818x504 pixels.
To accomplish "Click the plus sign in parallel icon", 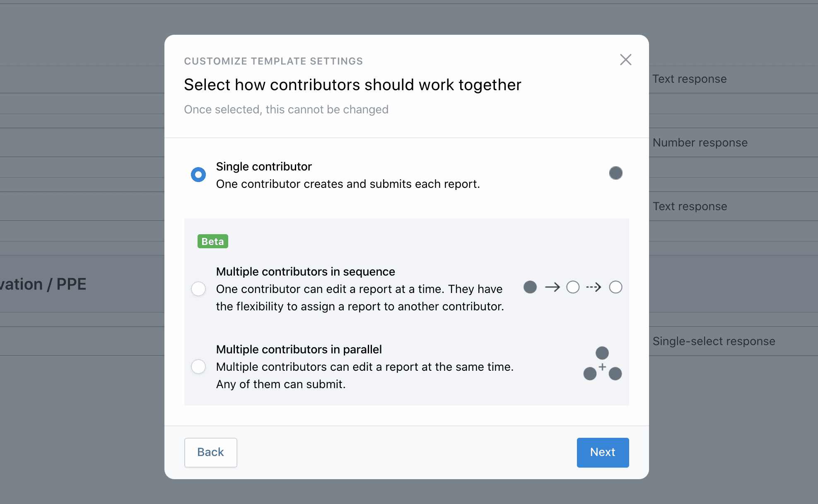I will [x=602, y=367].
